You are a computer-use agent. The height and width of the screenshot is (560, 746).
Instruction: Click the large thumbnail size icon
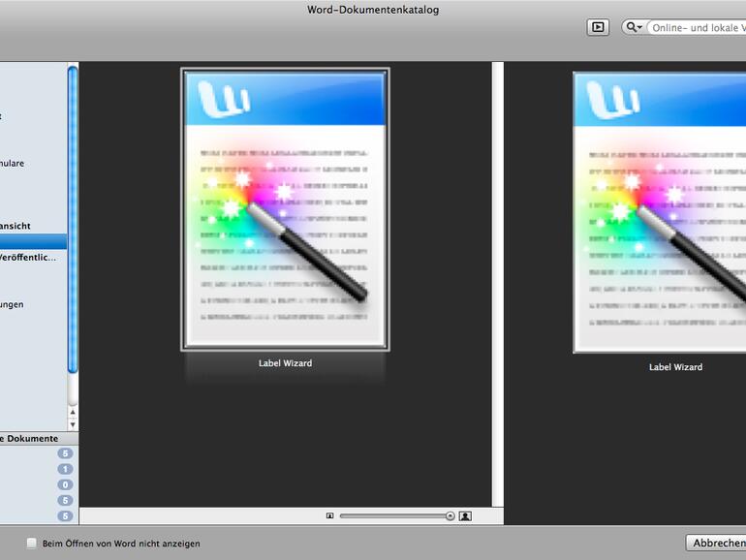tap(465, 516)
